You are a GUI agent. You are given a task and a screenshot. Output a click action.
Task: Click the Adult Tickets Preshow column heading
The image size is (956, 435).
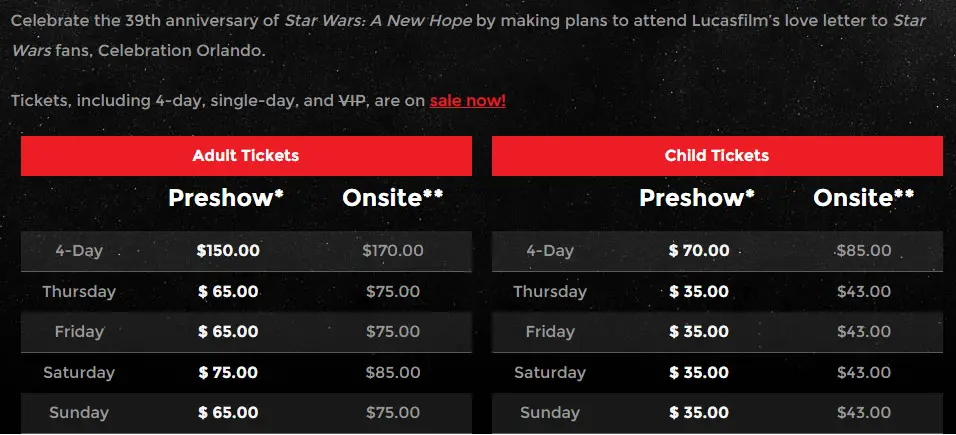click(x=226, y=198)
